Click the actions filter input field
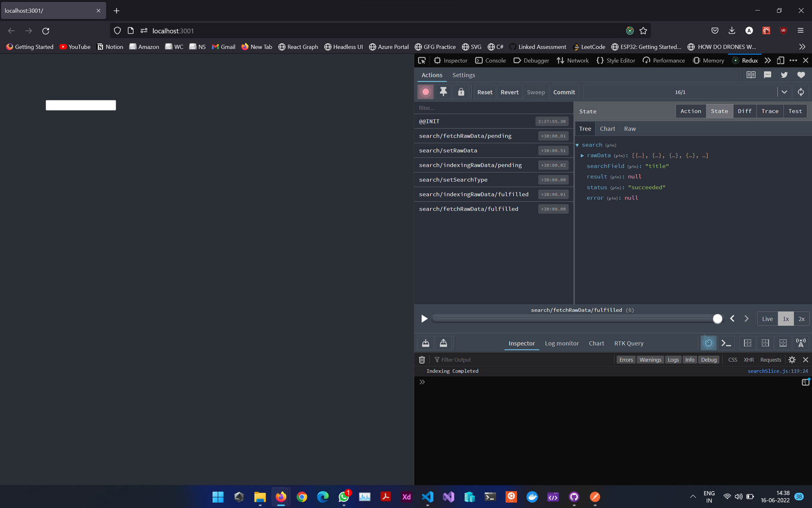This screenshot has height=508, width=812. click(493, 108)
